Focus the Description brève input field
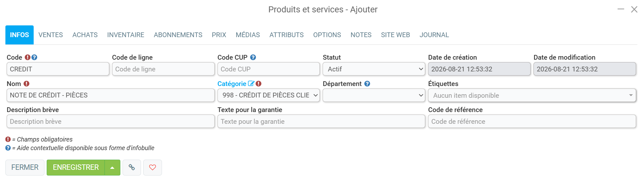The width and height of the screenshot is (644, 179). tap(111, 121)
